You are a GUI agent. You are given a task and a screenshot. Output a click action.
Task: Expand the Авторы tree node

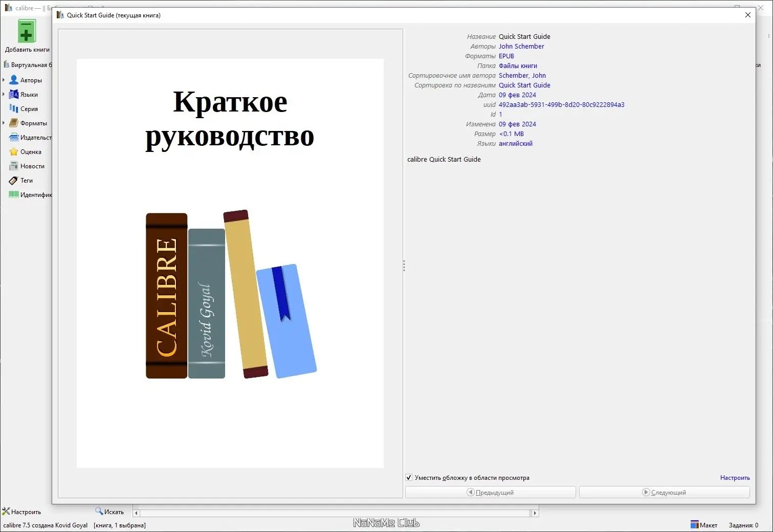point(4,80)
